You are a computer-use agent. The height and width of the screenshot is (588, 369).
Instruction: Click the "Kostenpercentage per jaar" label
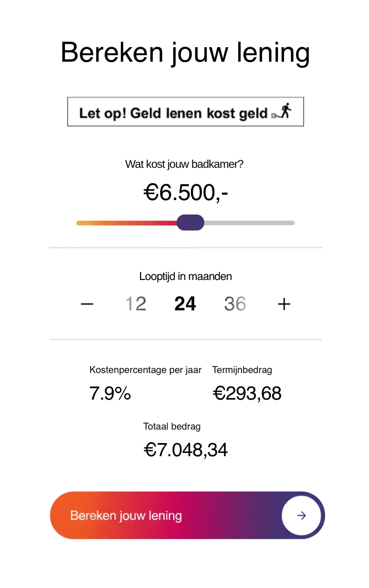(145, 370)
